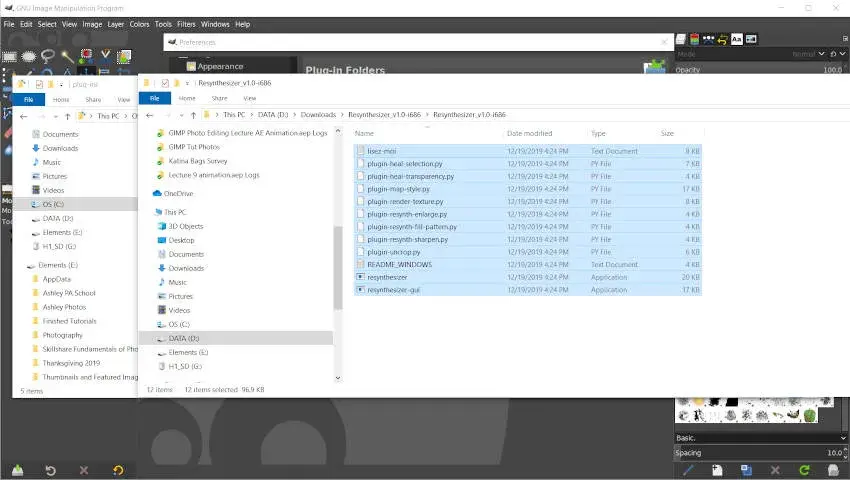Select GIMP Rectangle Select tool
Image resolution: width=850 pixels, height=480 pixels.
pos(10,56)
